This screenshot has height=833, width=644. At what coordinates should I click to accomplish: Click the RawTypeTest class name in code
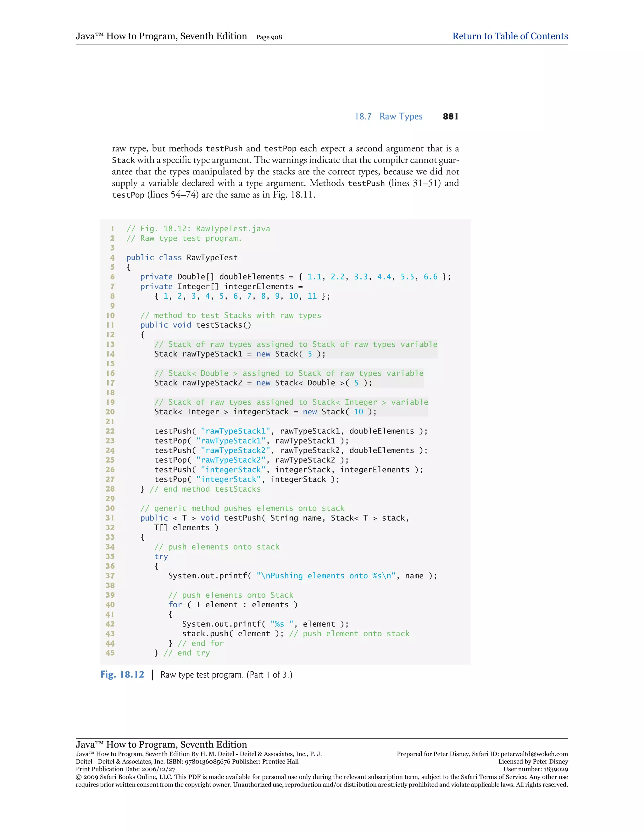pos(212,257)
